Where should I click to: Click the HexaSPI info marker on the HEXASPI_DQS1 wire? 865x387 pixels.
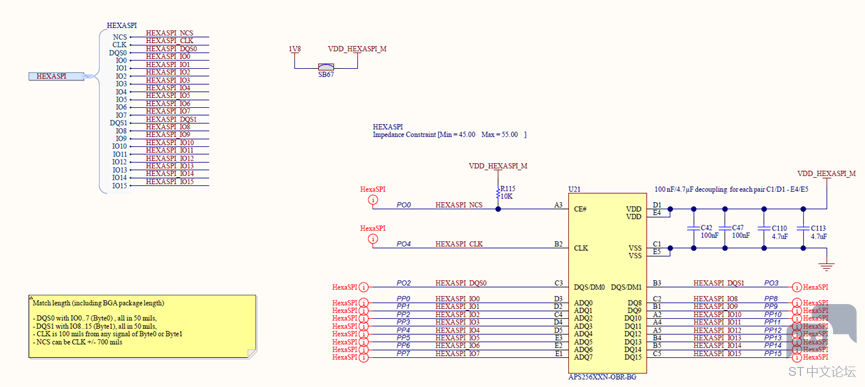pyautogui.click(x=796, y=287)
